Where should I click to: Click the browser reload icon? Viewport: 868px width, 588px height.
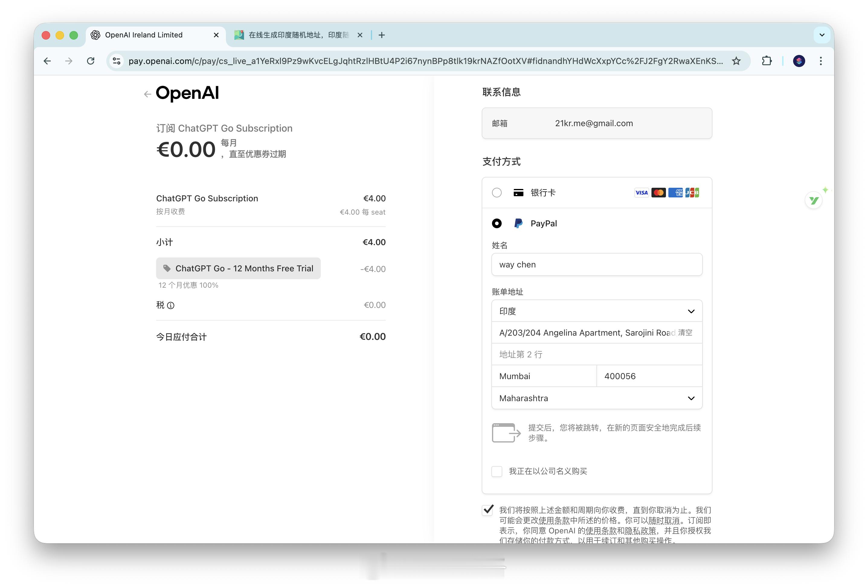91,61
